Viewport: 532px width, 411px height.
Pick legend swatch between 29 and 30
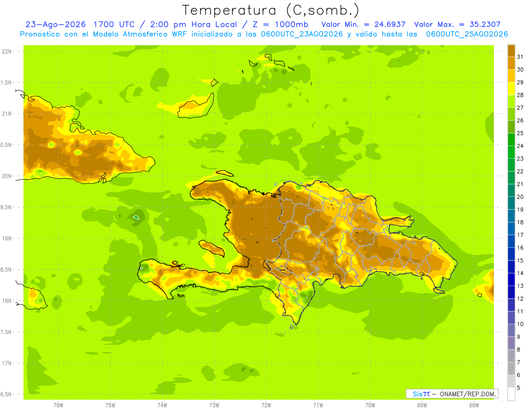(511, 76)
